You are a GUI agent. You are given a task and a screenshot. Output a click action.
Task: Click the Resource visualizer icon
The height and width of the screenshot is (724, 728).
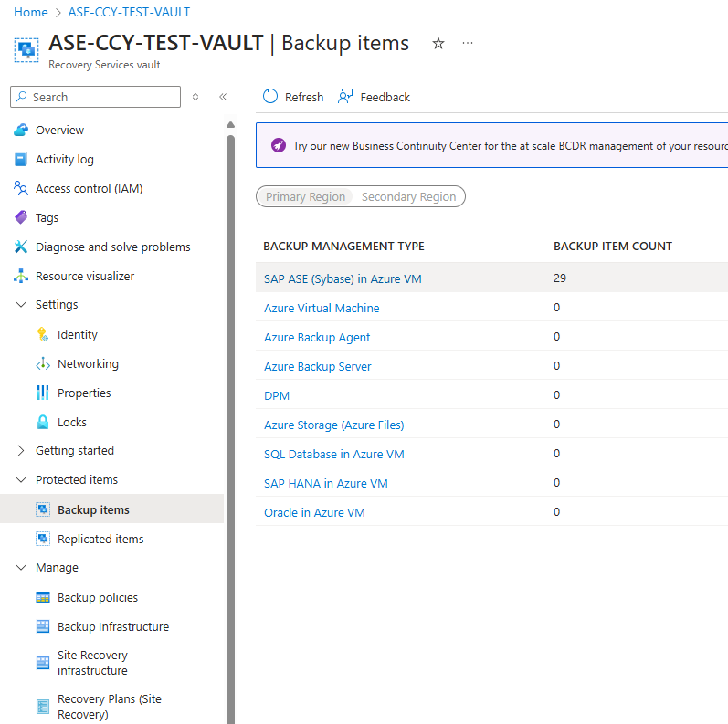pos(21,277)
